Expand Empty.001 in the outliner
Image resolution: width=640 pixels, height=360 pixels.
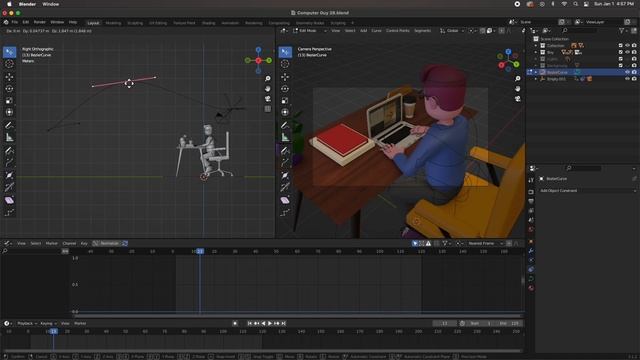click(536, 79)
